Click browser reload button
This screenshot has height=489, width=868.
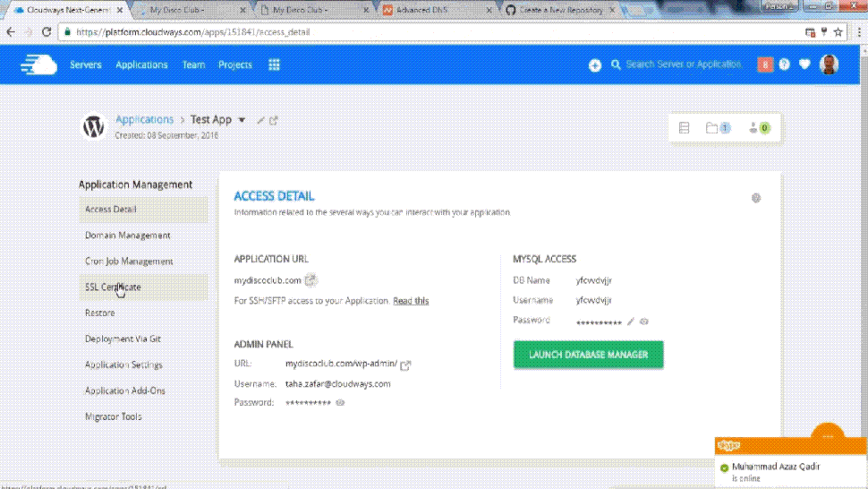pos(47,32)
